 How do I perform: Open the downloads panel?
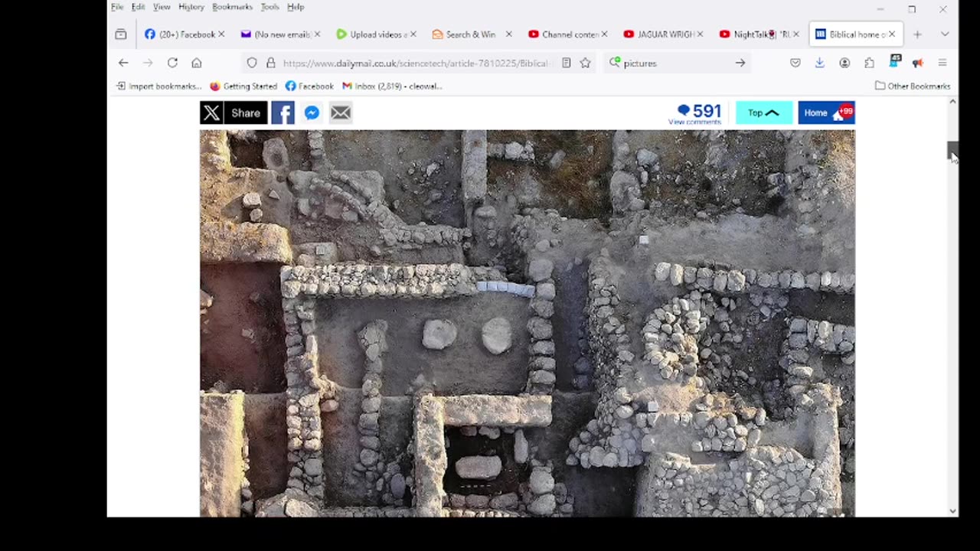pyautogui.click(x=820, y=63)
